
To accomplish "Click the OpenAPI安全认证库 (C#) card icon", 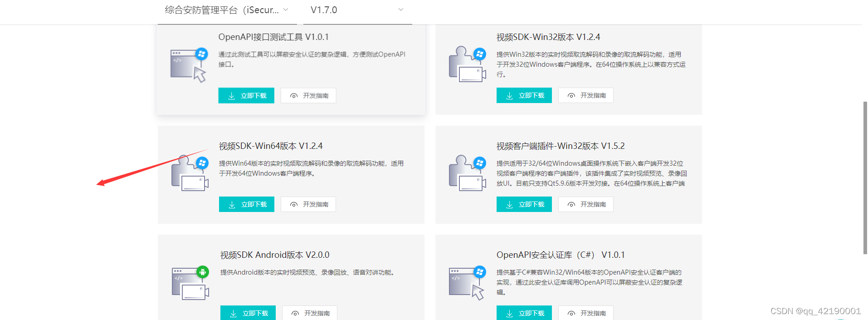I will [x=467, y=283].
